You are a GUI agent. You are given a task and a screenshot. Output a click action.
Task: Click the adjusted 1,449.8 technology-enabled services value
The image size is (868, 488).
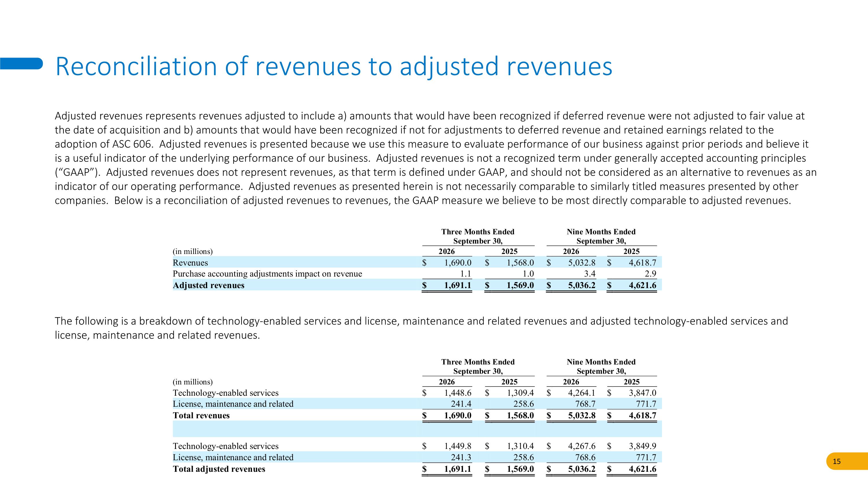458,446
